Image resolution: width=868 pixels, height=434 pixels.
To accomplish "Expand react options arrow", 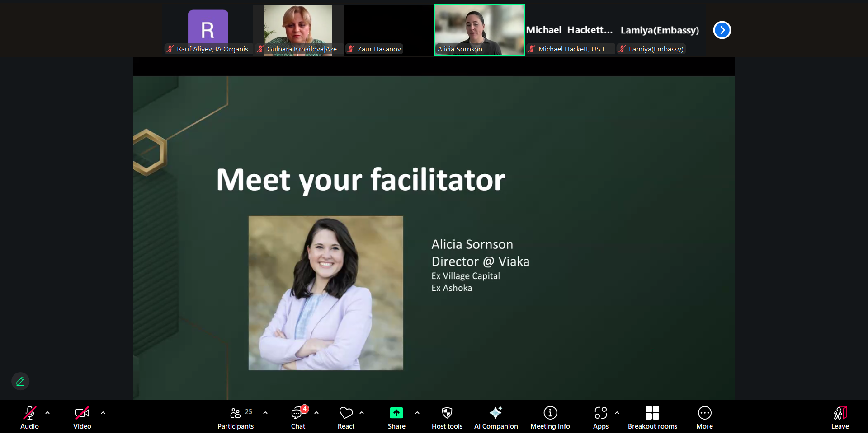I will (362, 413).
